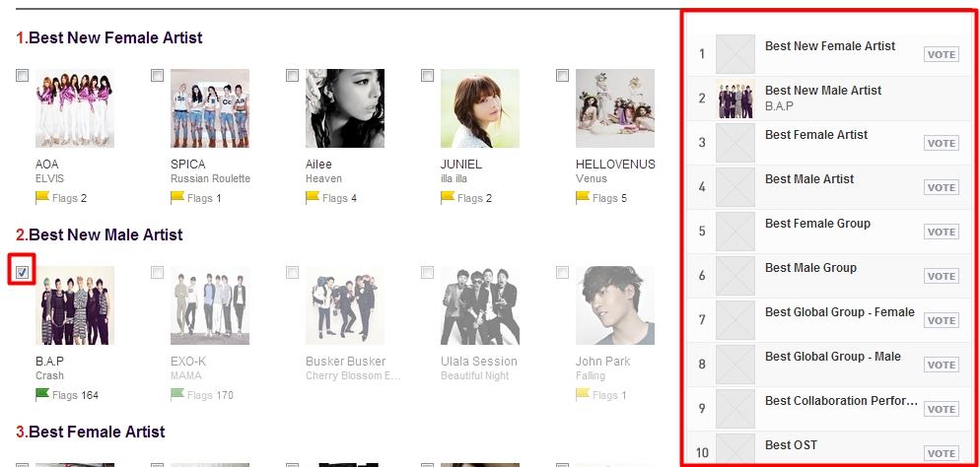Click the flag icon under JUNIEL
This screenshot has height=467, width=980.
tap(448, 197)
